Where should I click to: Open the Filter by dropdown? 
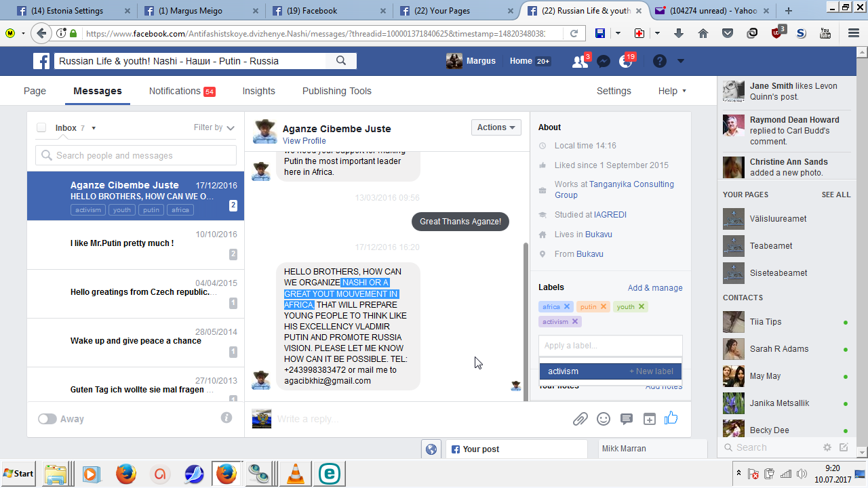point(214,127)
